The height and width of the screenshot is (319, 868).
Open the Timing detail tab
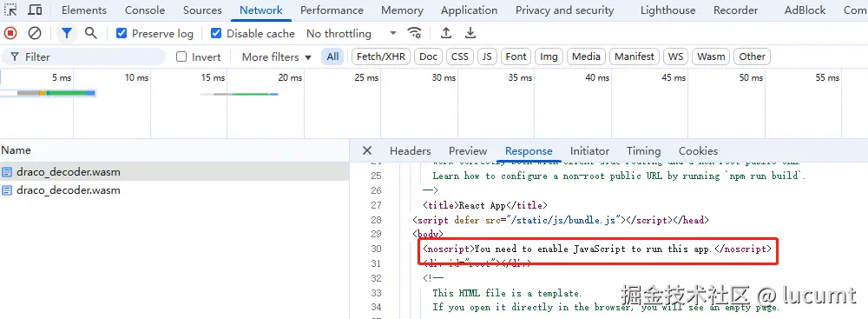pos(643,151)
